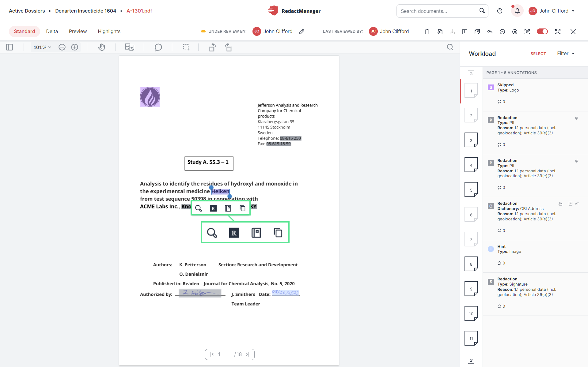588x367 pixels.
Task: Click the code icon on first PII redaction
Action: 577,118
